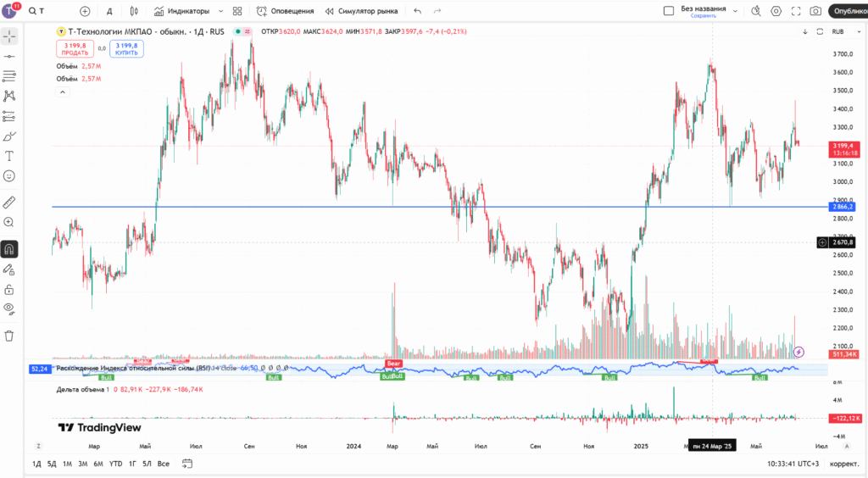The width and height of the screenshot is (868, 478).
Task: Toggle lock all drawings
Action: click(x=9, y=290)
